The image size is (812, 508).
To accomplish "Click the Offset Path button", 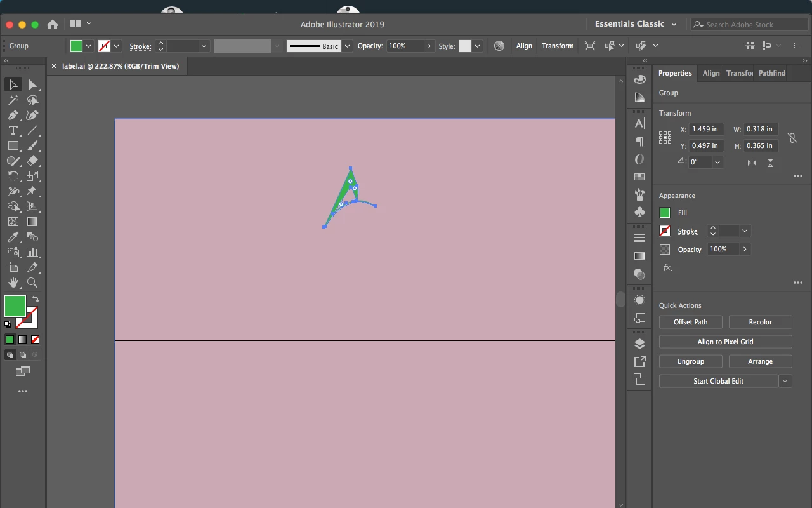I will (x=691, y=322).
